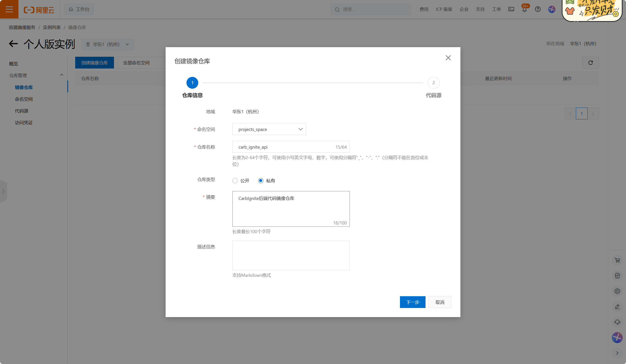This screenshot has width=626, height=364.
Task: Click the notification bell icon
Action: [x=524, y=9]
